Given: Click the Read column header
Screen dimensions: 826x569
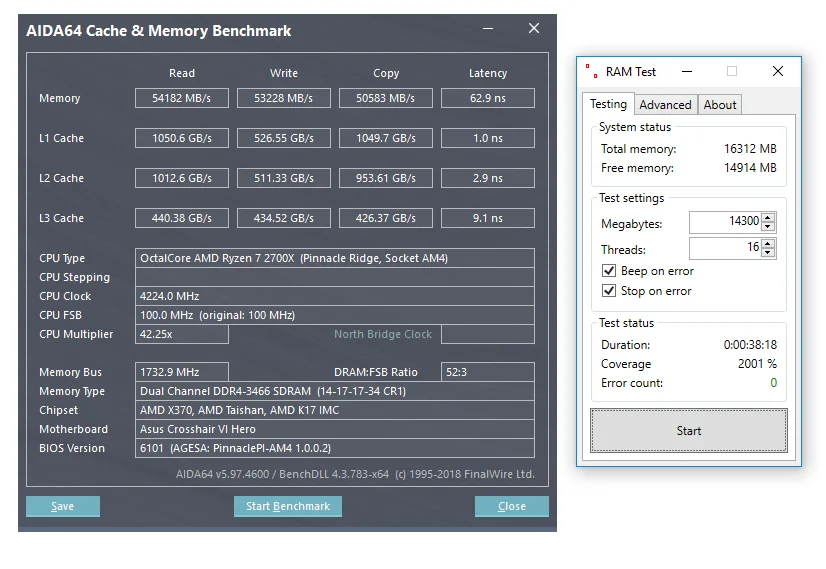Looking at the screenshot, I should click(x=182, y=73).
